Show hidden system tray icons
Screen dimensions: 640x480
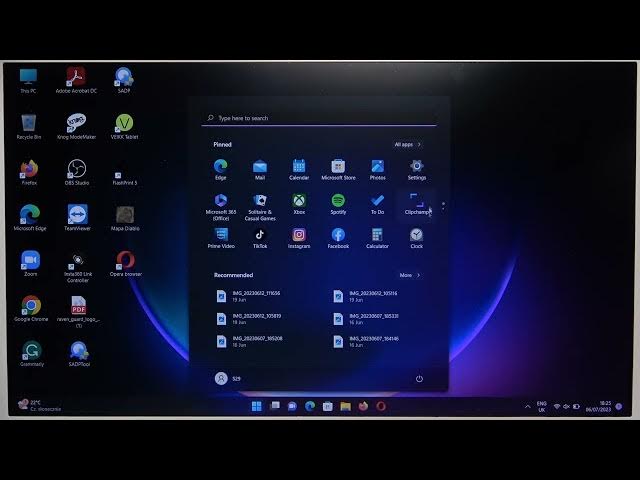[527, 407]
